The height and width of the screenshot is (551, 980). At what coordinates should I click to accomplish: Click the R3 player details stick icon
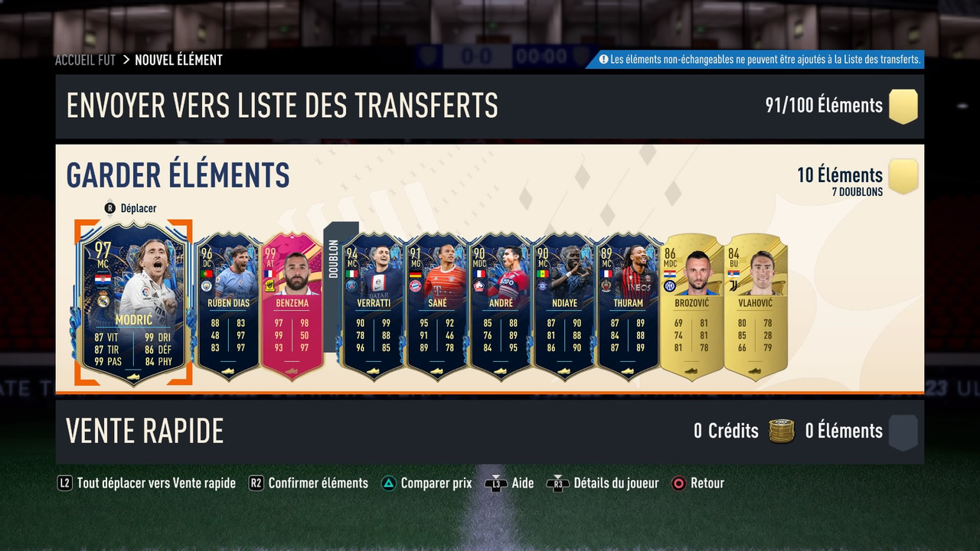pyautogui.click(x=557, y=484)
